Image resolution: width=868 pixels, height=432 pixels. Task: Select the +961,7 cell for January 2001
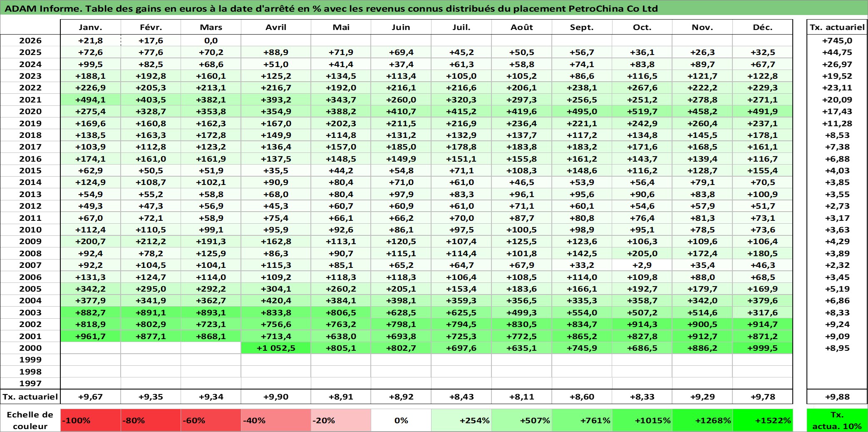(91, 336)
